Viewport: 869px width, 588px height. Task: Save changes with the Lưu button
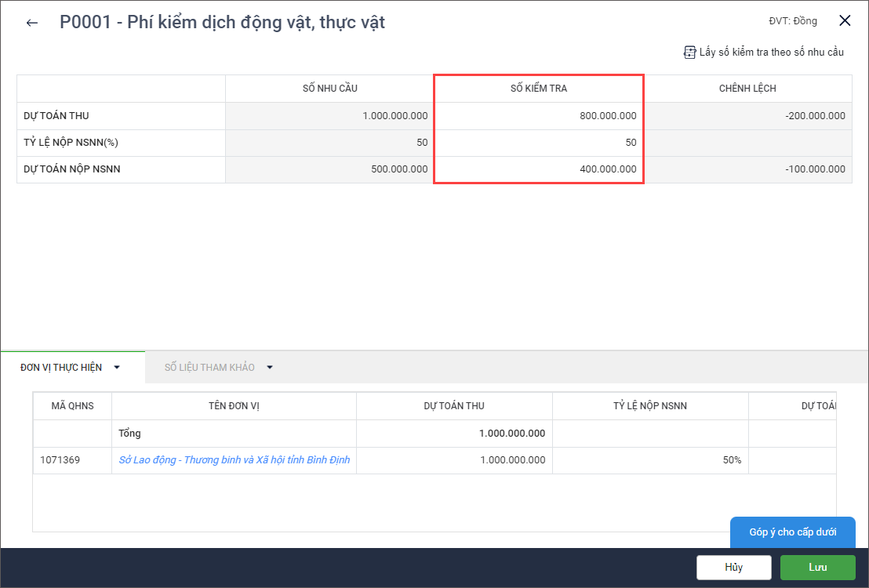point(817,567)
